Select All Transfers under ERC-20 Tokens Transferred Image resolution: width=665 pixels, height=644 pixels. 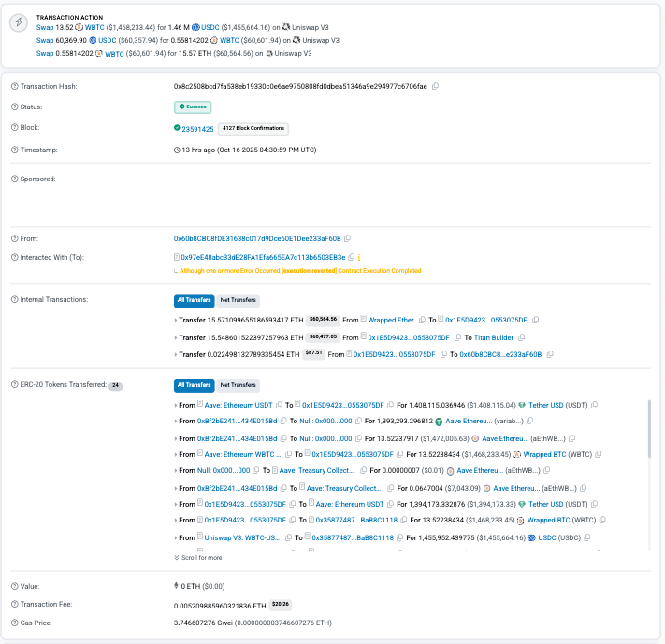[x=195, y=385]
